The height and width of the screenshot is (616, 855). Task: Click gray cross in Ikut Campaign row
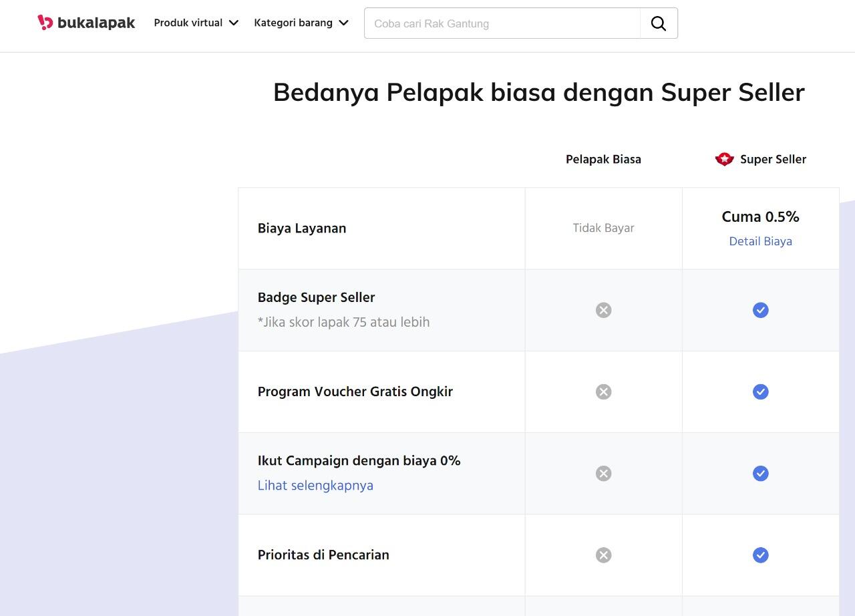[603, 474]
